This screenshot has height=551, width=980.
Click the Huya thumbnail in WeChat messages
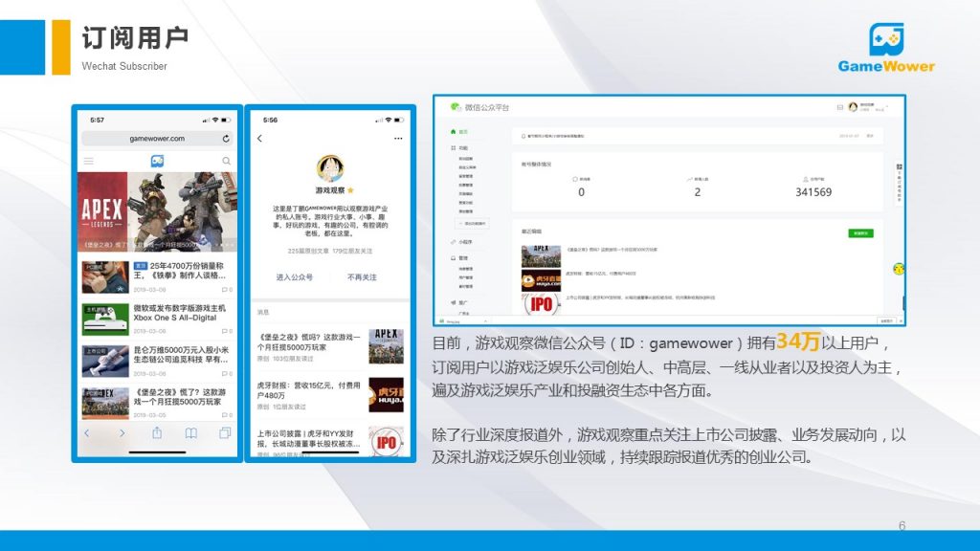point(387,394)
